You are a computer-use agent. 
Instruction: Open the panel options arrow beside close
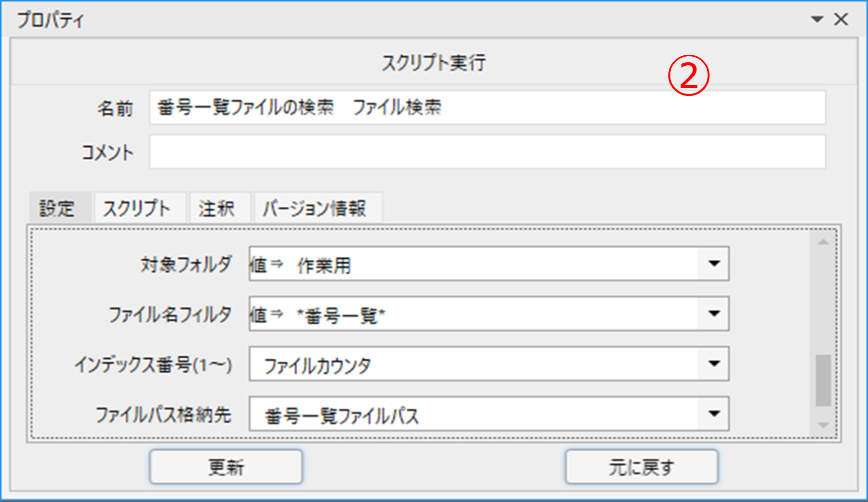[817, 20]
